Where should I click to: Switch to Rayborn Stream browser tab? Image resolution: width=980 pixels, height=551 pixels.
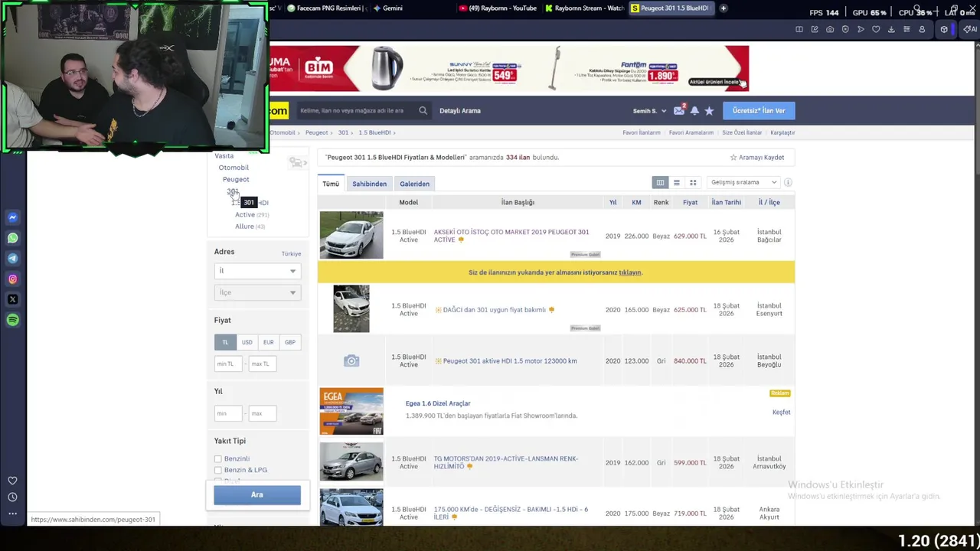pos(584,8)
